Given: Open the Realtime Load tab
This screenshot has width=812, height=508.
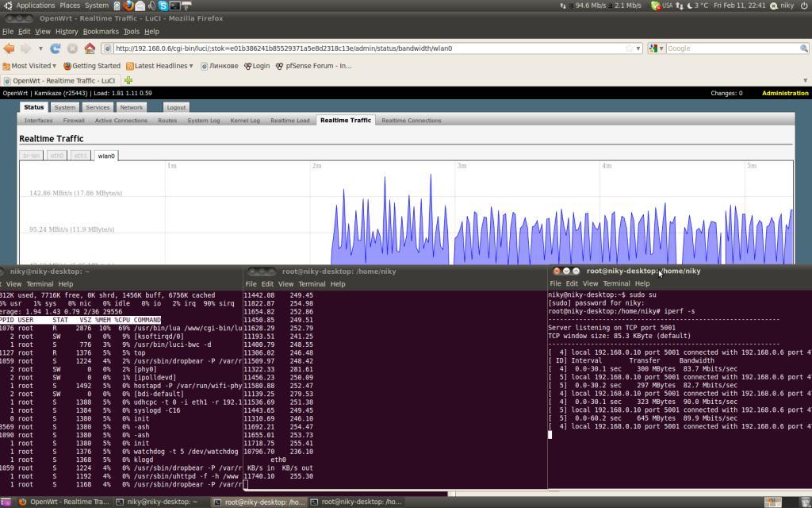Looking at the screenshot, I should (x=289, y=121).
